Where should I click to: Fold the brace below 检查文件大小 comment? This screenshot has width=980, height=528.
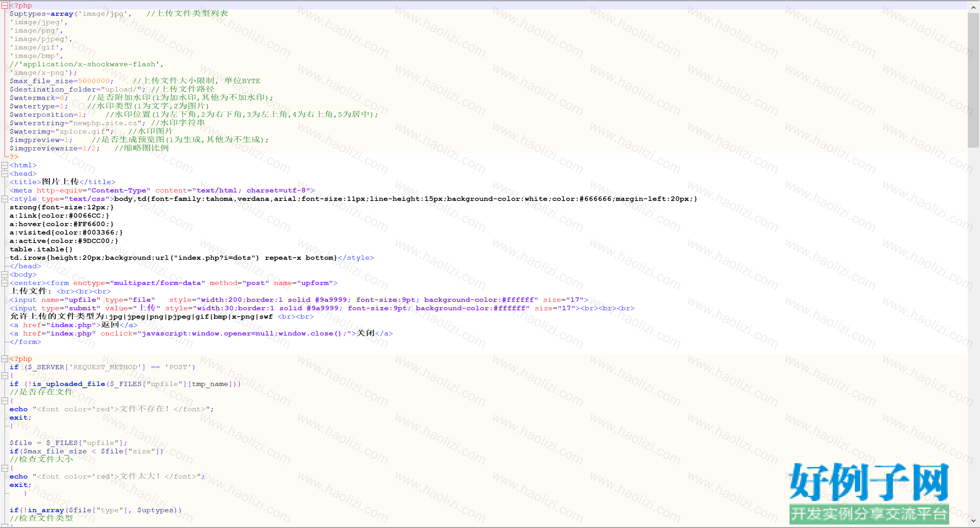[5, 468]
